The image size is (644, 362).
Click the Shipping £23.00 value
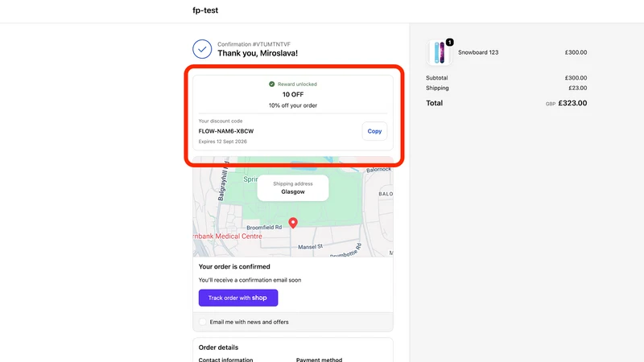click(x=577, y=88)
